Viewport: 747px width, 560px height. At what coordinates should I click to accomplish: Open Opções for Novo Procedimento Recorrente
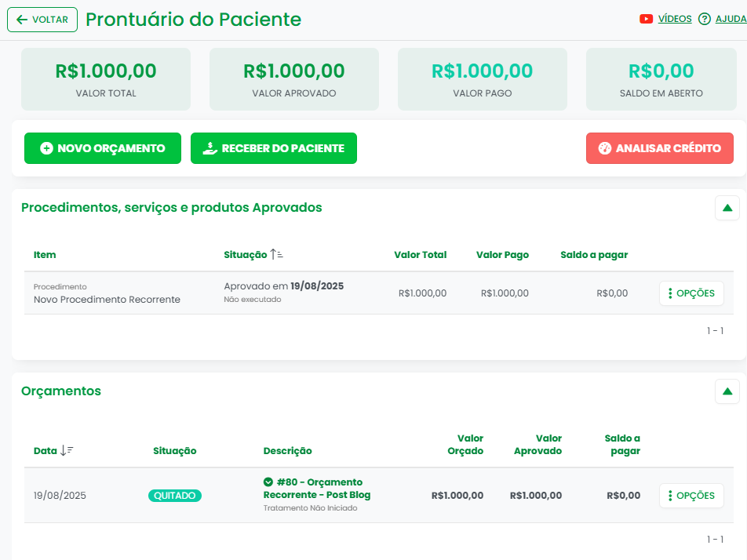(x=691, y=293)
